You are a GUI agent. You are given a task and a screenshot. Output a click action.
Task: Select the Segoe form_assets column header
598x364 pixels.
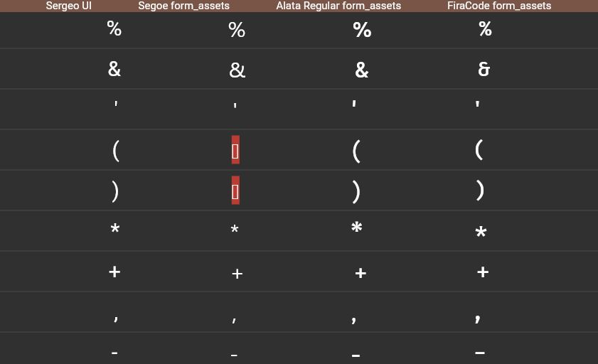(x=184, y=6)
